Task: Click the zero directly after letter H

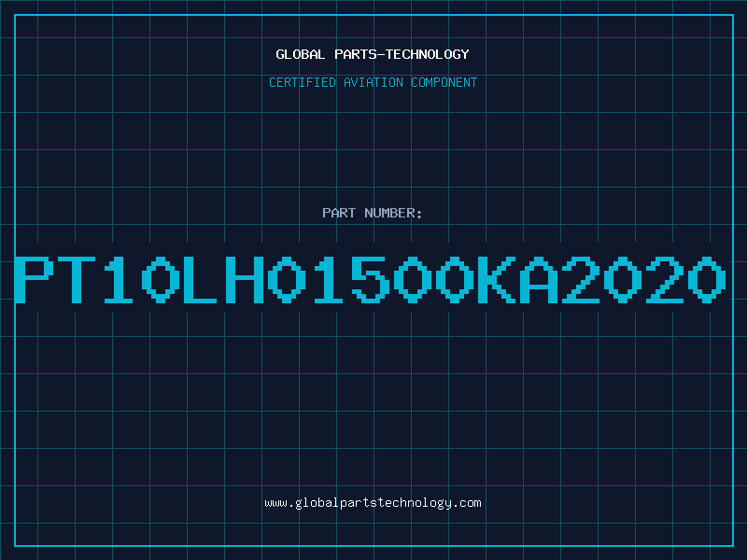Action: (287, 279)
